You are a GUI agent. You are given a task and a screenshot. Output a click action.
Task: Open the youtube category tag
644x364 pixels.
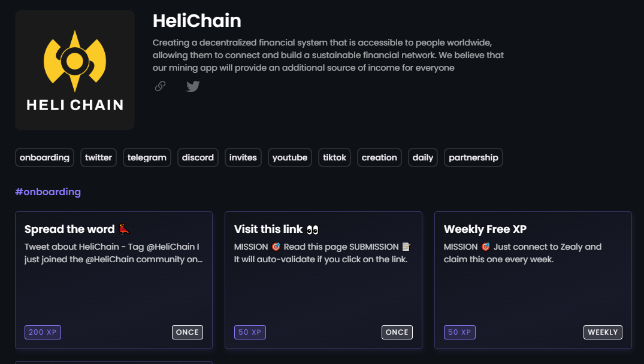(290, 157)
